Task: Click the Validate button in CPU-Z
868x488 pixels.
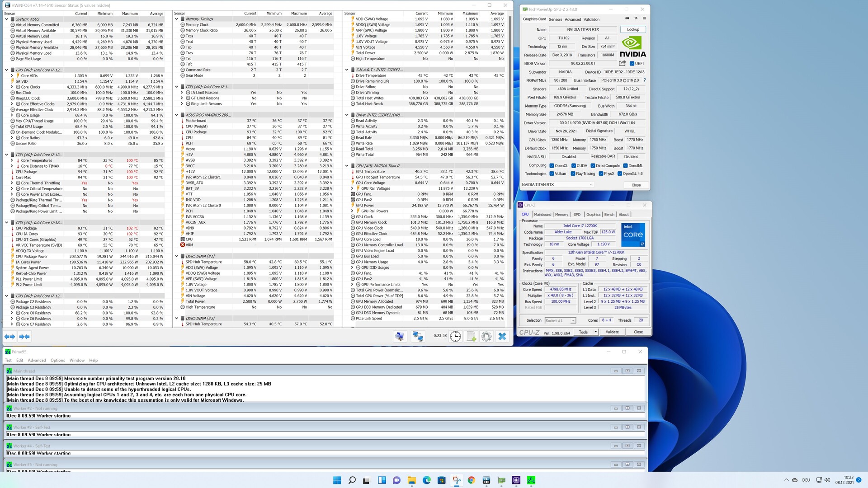Action: point(612,332)
